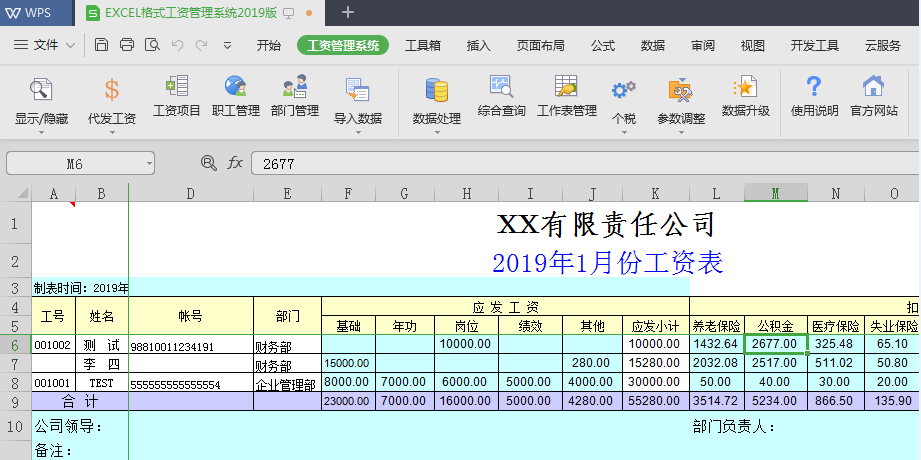Click the 官方网站 button
Screen dimensions: 921x460
[874, 96]
